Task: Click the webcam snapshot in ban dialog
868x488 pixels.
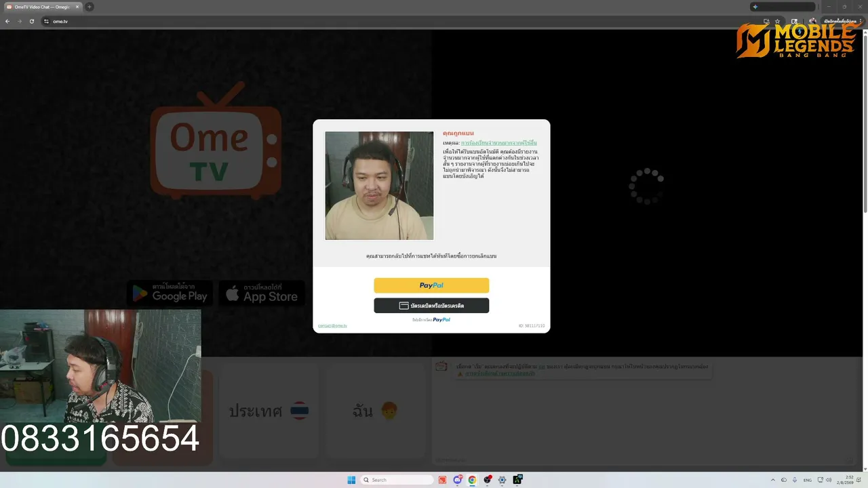Action: 379,186
